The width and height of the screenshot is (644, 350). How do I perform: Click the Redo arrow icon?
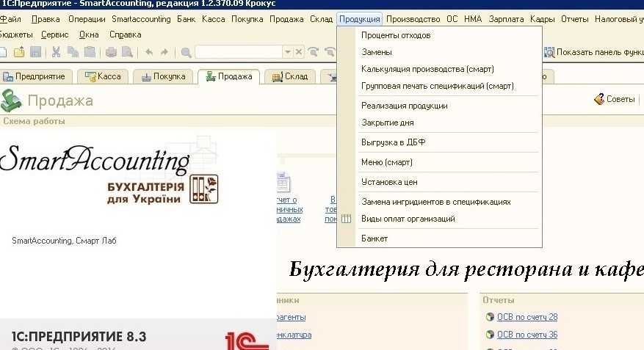164,52
